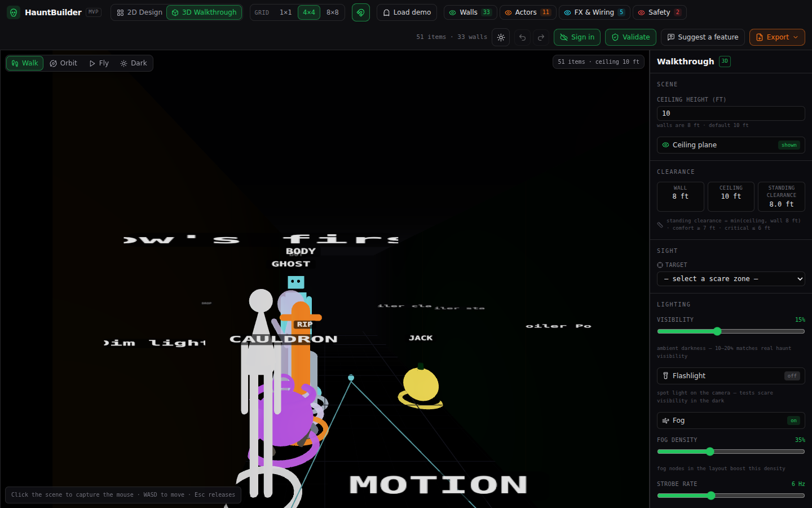Switch to 3D Walkthrough tab

204,12
